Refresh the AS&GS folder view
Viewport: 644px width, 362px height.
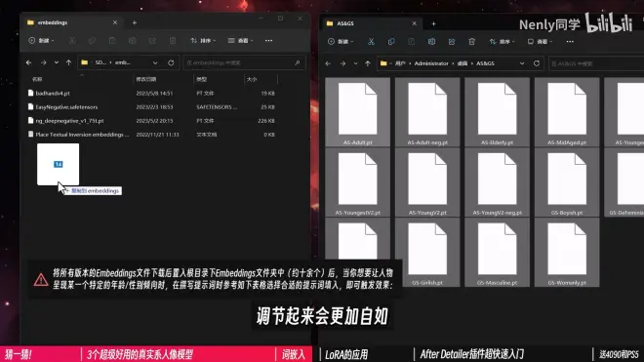tap(537, 63)
